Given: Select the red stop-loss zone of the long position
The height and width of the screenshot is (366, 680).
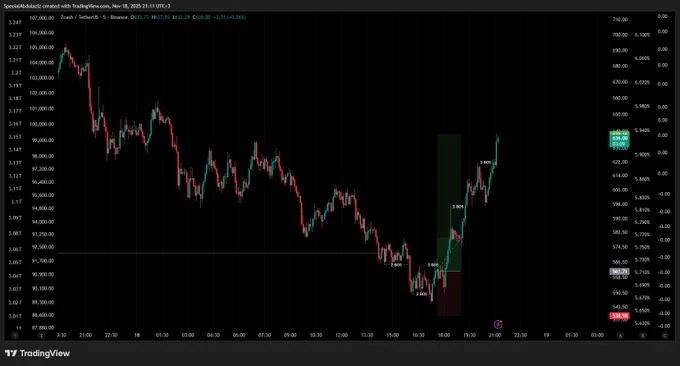Looking at the screenshot, I should tap(449, 294).
